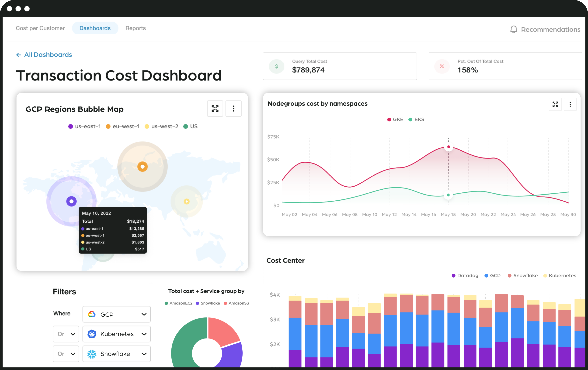Expand the Nodegroups cost chart to fullscreen
588x370 pixels.
tap(555, 104)
